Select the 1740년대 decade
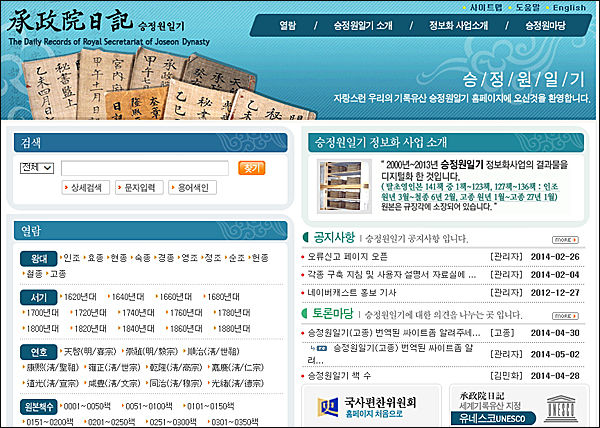The image size is (600, 428). 138,313
